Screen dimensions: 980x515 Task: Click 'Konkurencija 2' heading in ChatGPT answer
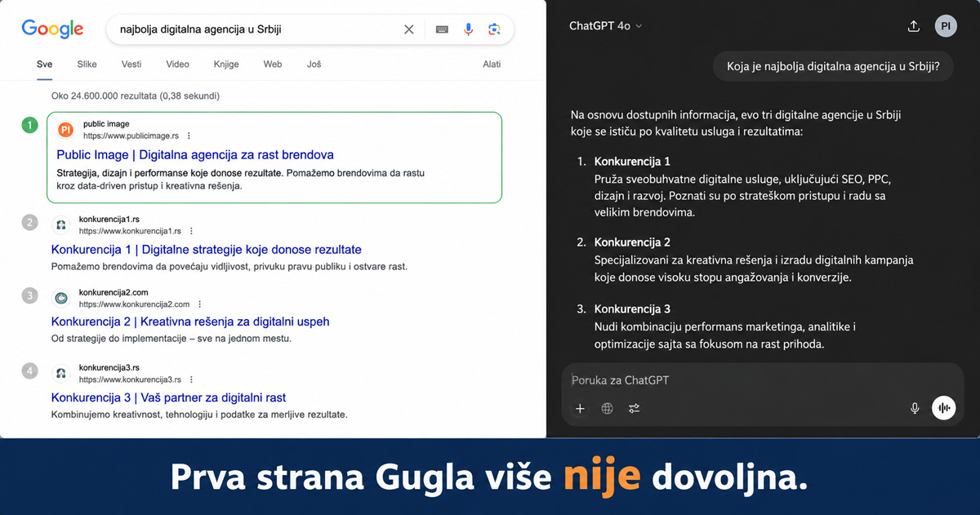click(x=632, y=242)
